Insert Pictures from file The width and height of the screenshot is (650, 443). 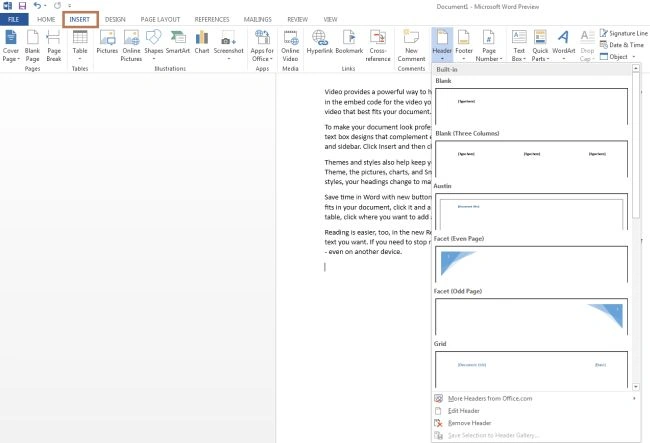pos(107,42)
